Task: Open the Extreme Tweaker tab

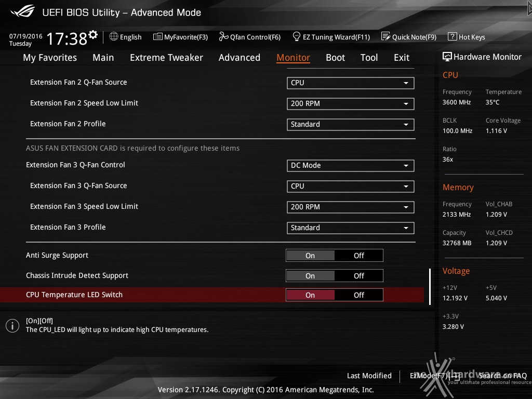Action: pyautogui.click(x=166, y=58)
